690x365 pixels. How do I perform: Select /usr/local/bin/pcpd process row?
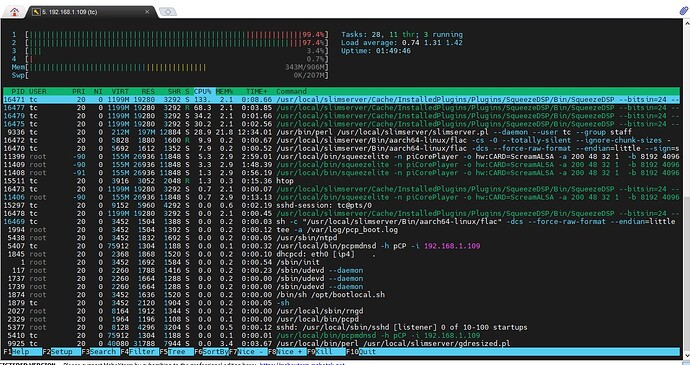[341, 319]
